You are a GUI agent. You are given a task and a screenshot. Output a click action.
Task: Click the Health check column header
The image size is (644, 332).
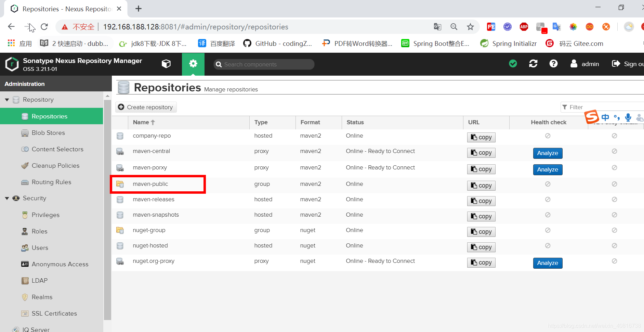(549, 122)
